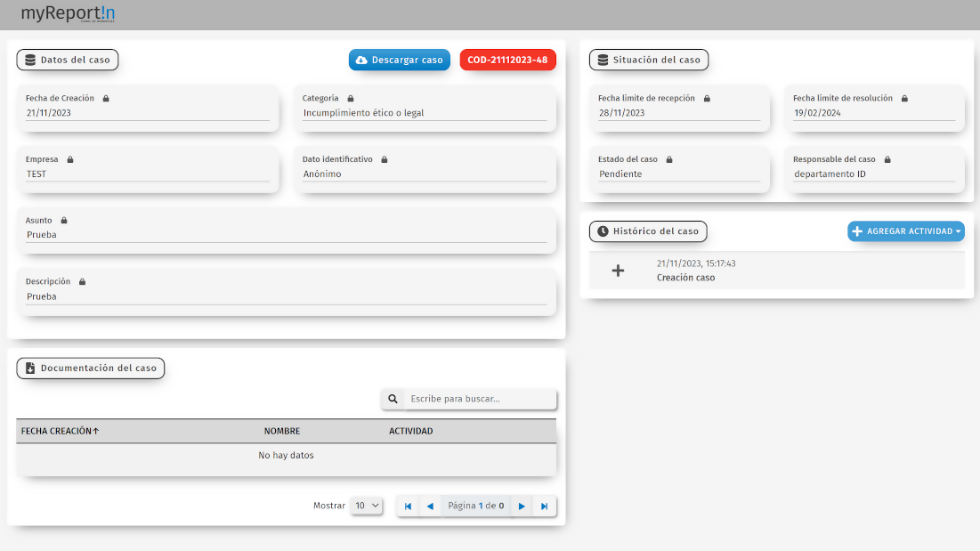980x551 pixels.
Task: Click the Estado del caso Pendiente field
Action: [678, 174]
